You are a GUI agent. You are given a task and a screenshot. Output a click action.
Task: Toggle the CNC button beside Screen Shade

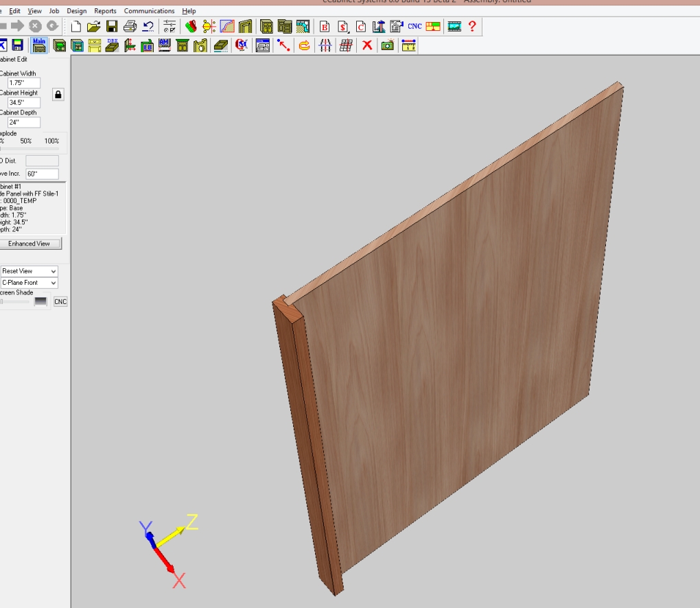point(60,302)
